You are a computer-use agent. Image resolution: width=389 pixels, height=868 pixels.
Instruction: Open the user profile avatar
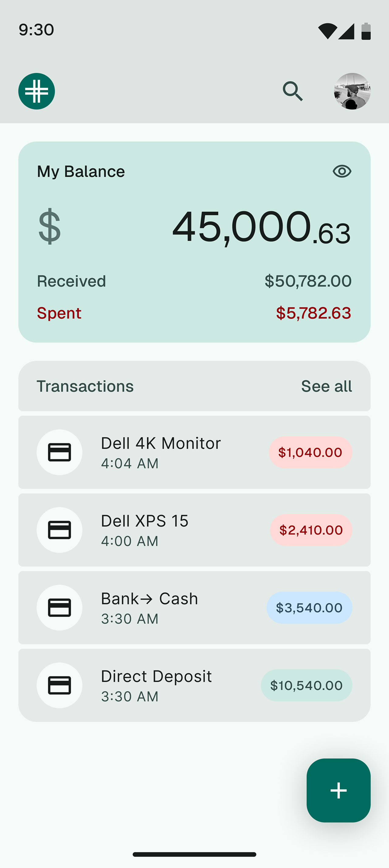coord(352,91)
